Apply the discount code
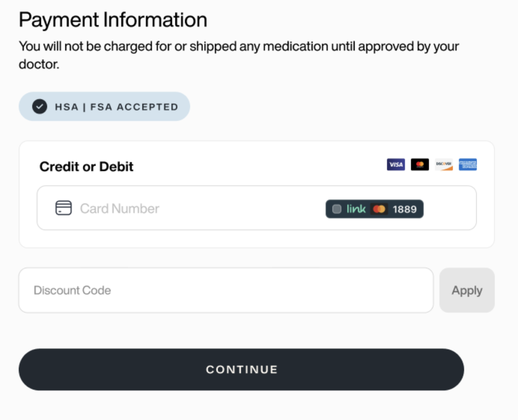This screenshot has width=518, height=420. pyautogui.click(x=467, y=290)
